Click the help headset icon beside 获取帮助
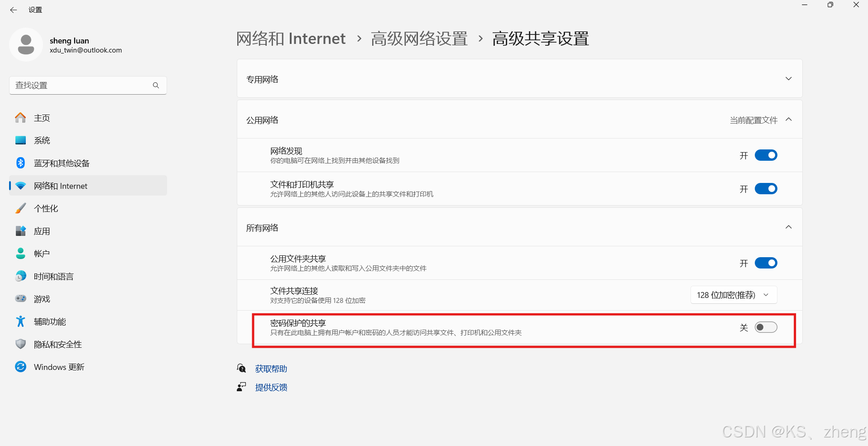868x446 pixels. 241,368
